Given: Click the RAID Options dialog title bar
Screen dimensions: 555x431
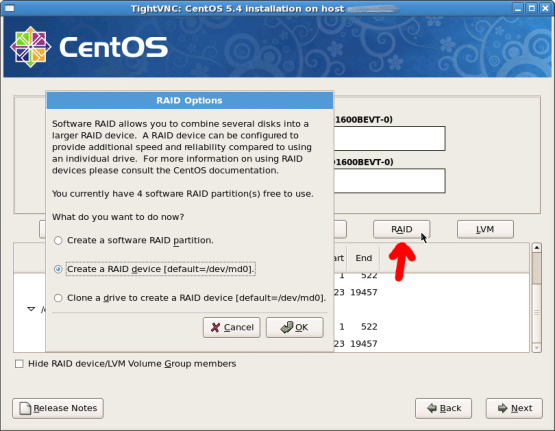Looking at the screenshot, I should (190, 100).
